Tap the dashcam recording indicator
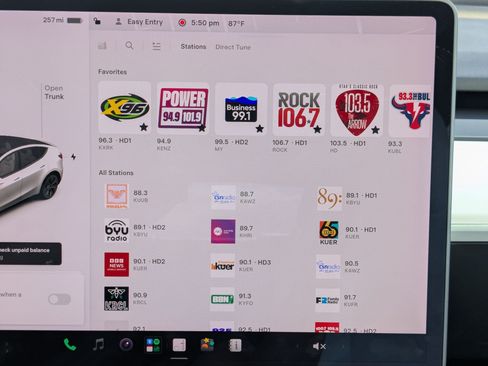488x366 pixels. (x=182, y=23)
